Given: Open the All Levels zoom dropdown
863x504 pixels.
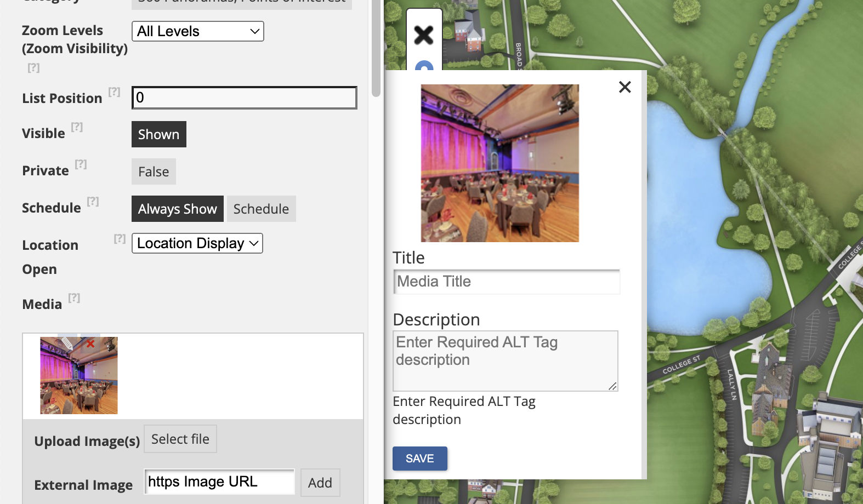Looking at the screenshot, I should tap(197, 31).
